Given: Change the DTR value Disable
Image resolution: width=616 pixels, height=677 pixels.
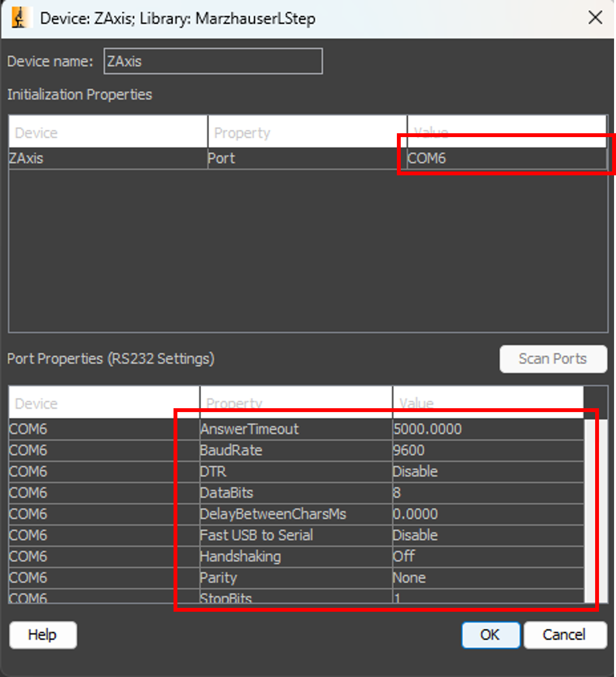Looking at the screenshot, I should coord(488,472).
